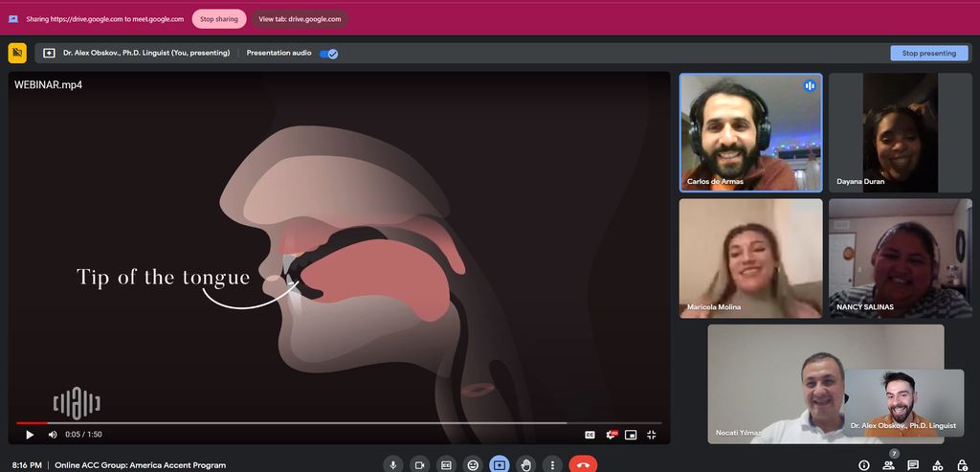
Task: Open the host controls lock icon
Action: 962,465
